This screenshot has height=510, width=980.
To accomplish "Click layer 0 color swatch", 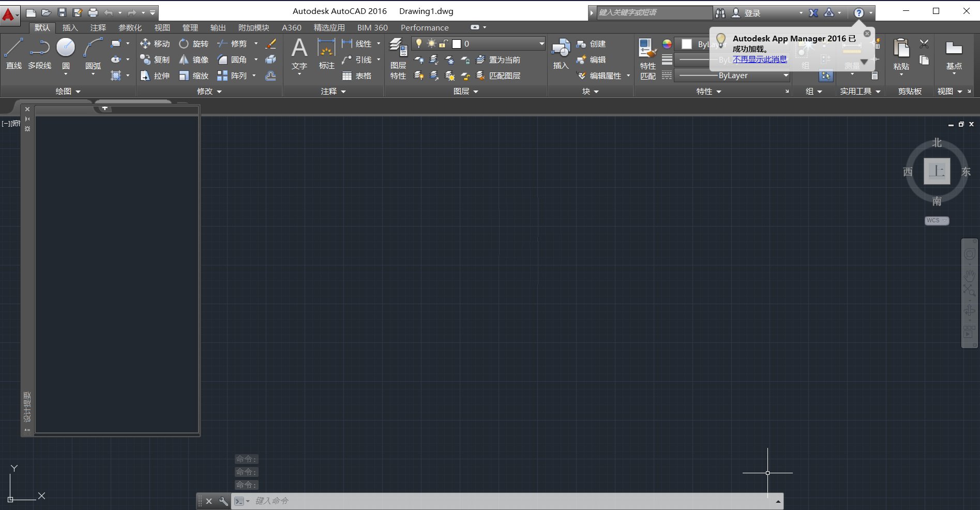I will 457,44.
